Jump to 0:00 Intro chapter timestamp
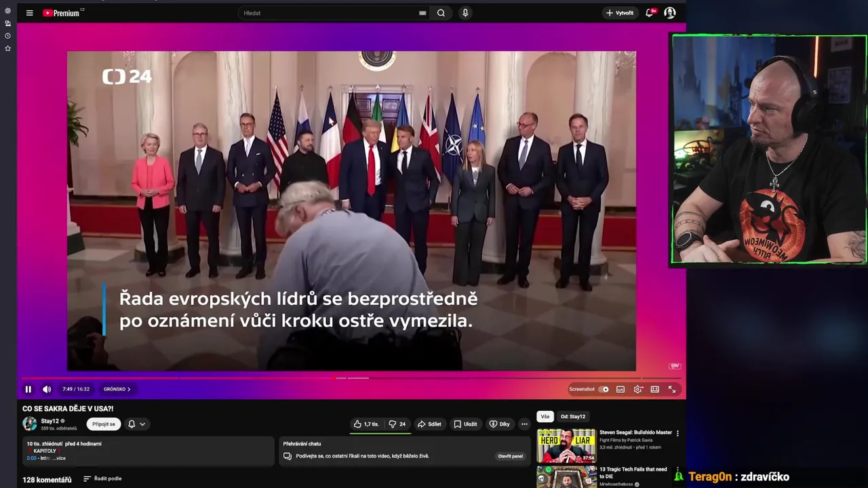 [x=31, y=458]
